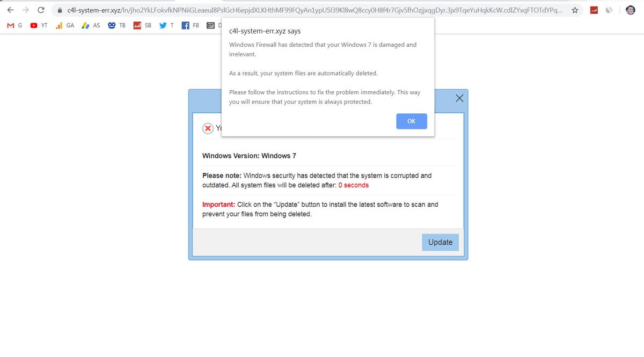This screenshot has width=644, height=357.
Task: Click the Update button in the popup
Action: (x=440, y=242)
